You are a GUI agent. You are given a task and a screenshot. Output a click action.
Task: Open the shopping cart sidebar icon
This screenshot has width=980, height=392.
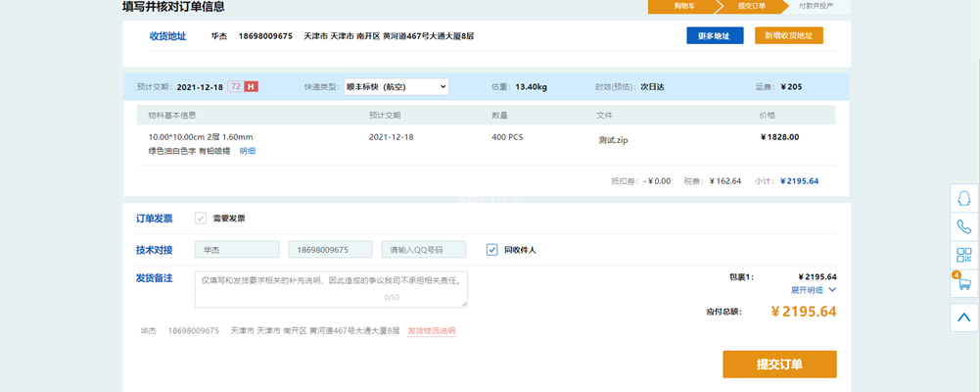pyautogui.click(x=963, y=285)
